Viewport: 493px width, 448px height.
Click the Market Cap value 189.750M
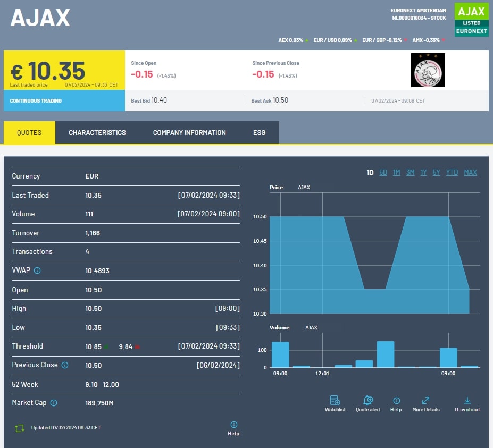tap(99, 403)
